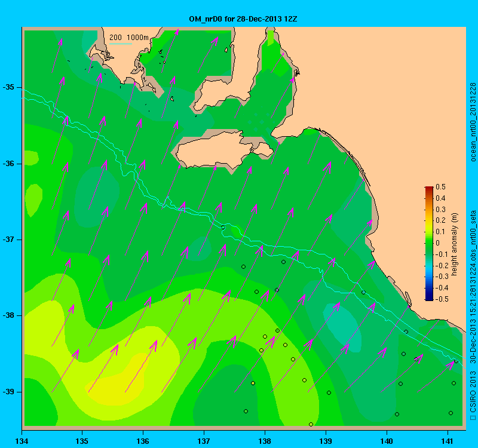Click the height anomaly color bar

tap(428, 243)
